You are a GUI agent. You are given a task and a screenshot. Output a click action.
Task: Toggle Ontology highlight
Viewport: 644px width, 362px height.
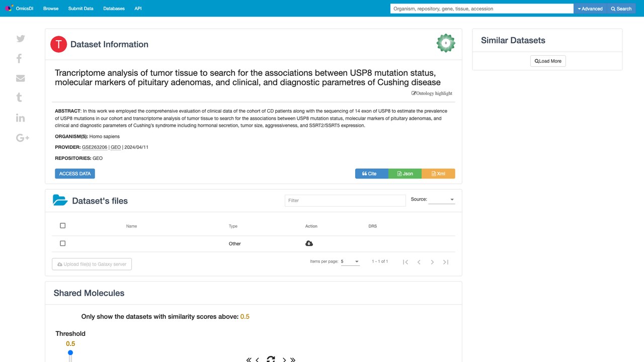[432, 93]
